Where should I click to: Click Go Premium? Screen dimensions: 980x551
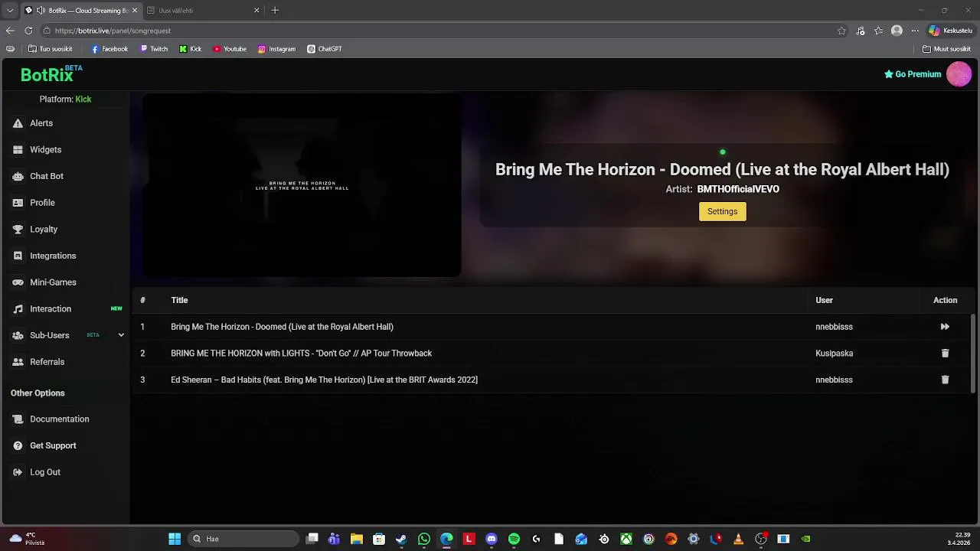913,74
